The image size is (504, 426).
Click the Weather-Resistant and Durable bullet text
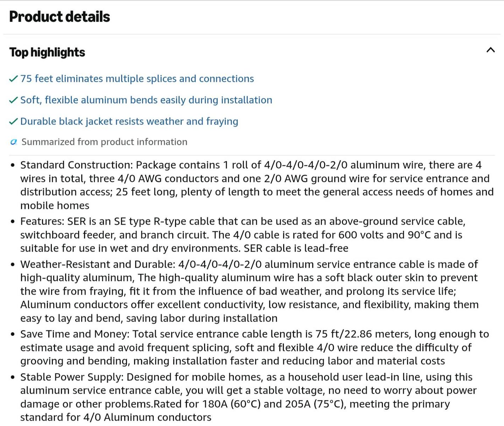click(x=250, y=291)
